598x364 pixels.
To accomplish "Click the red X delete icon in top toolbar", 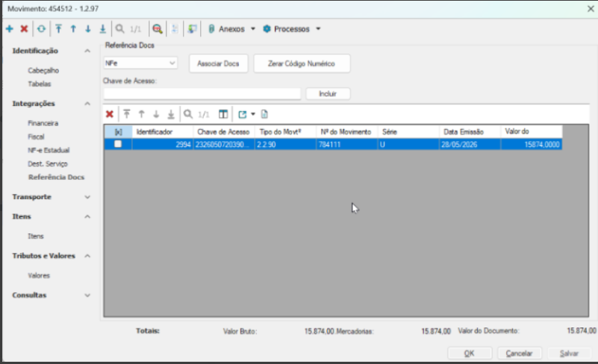I will (x=24, y=29).
